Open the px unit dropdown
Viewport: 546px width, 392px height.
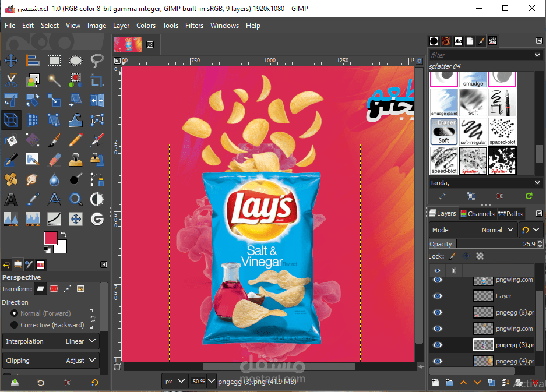[x=175, y=382]
